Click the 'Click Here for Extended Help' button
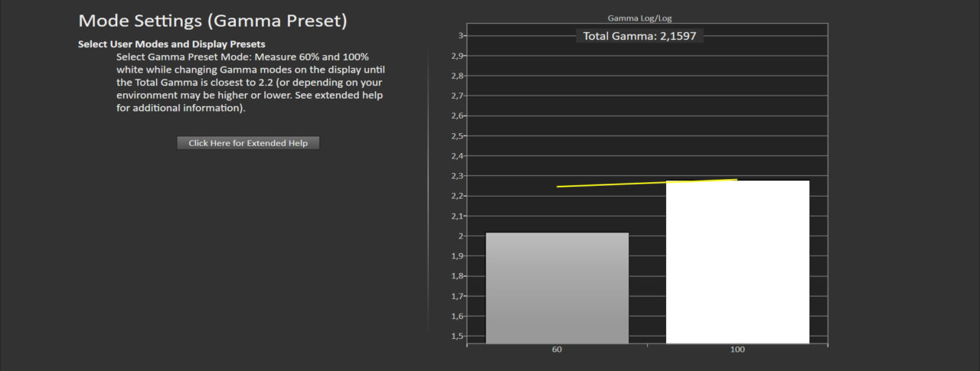 (247, 143)
